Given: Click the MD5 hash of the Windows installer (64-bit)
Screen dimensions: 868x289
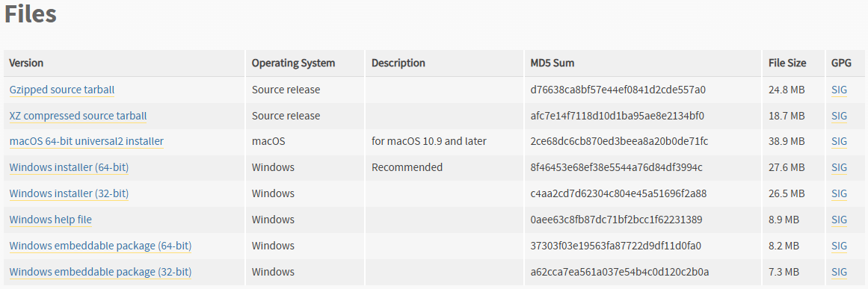Looking at the screenshot, I should (x=618, y=167).
